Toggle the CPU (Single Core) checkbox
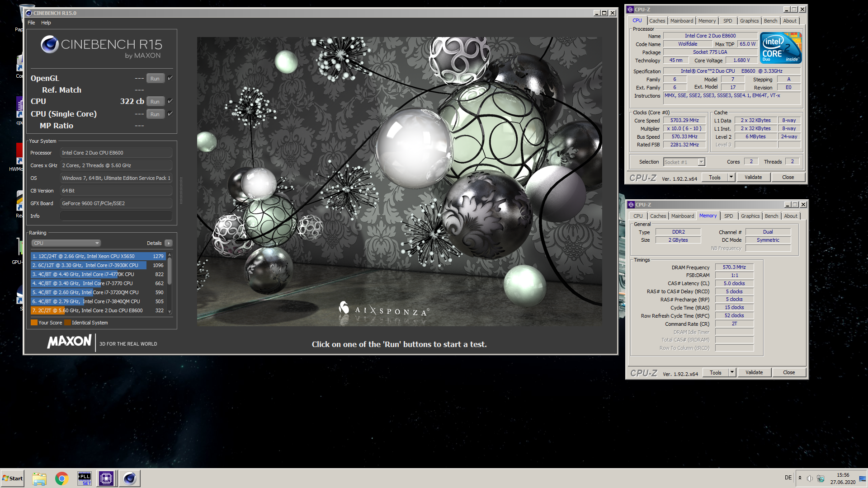Viewport: 868px width, 488px height. click(x=170, y=114)
